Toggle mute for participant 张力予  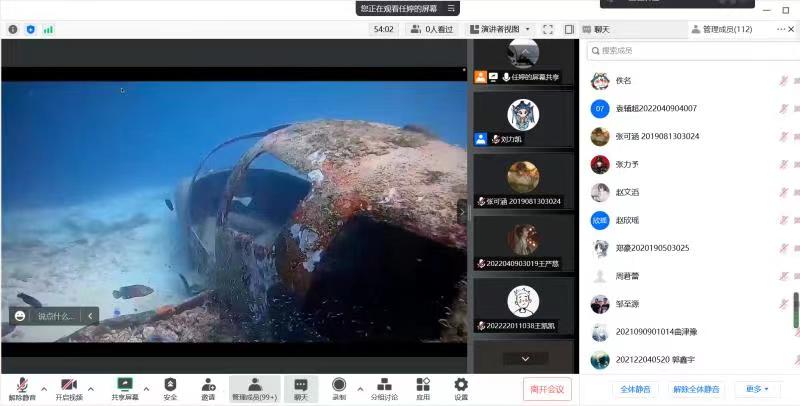(784, 164)
